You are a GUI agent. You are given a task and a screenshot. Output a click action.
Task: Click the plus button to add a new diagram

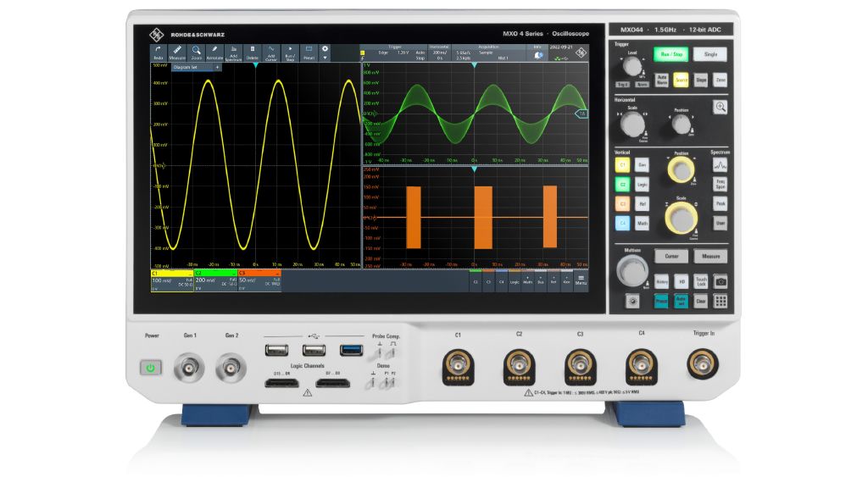[x=217, y=66]
